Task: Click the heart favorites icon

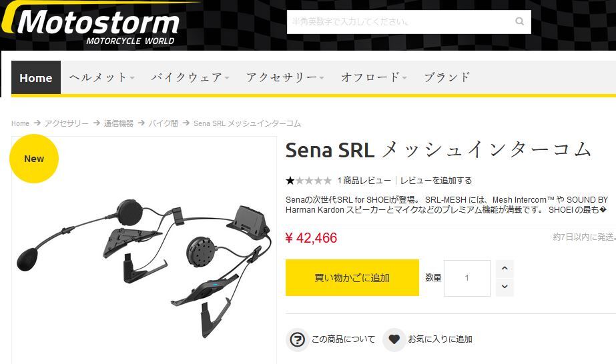Action: tap(394, 339)
